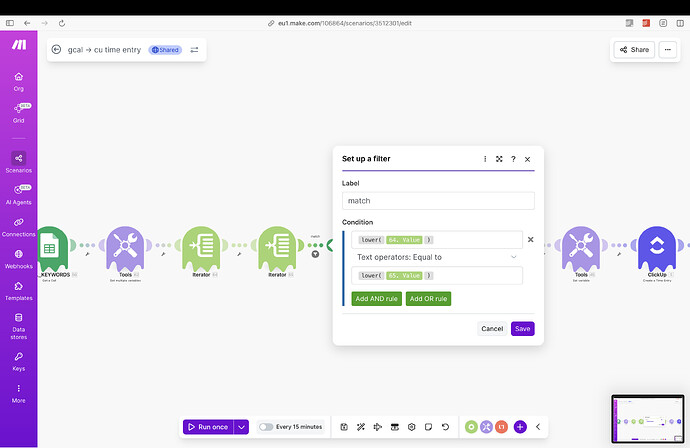Open the explain flow icon
Screen dimensions: 690x448
coord(378,427)
